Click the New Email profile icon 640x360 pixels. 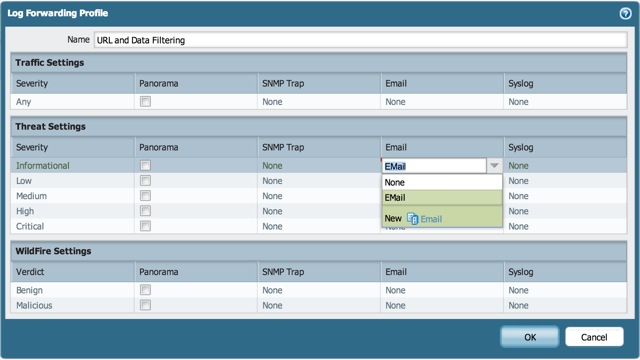[x=413, y=219]
